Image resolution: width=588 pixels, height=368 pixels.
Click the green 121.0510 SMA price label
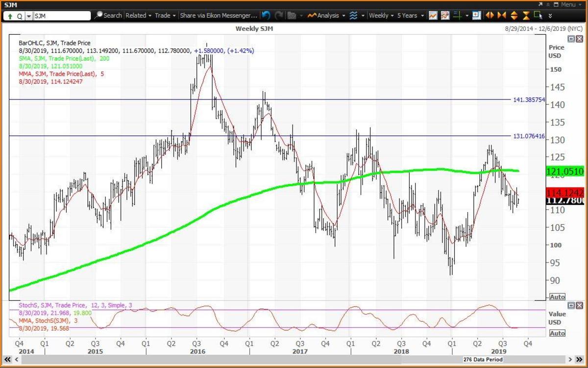pos(564,171)
